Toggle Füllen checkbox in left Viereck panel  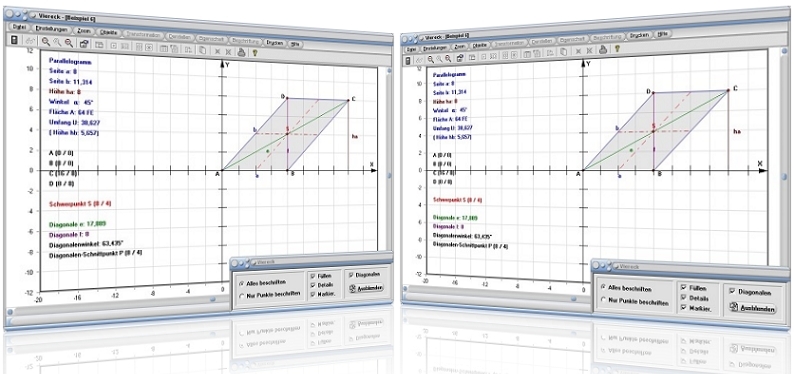(x=313, y=276)
